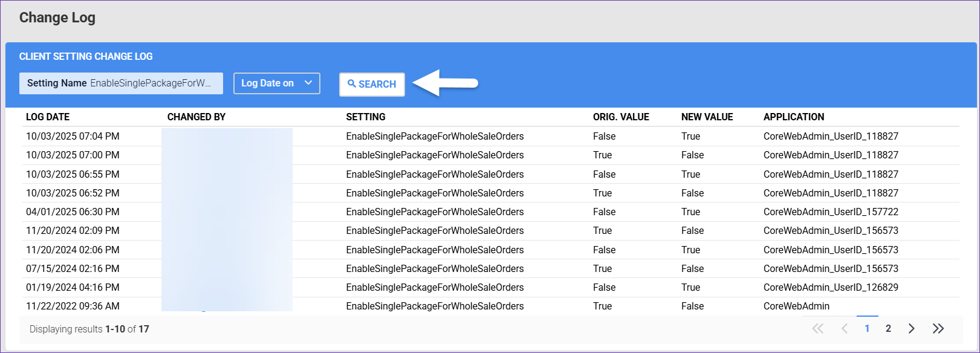Go to previous page arrow

tap(845, 329)
